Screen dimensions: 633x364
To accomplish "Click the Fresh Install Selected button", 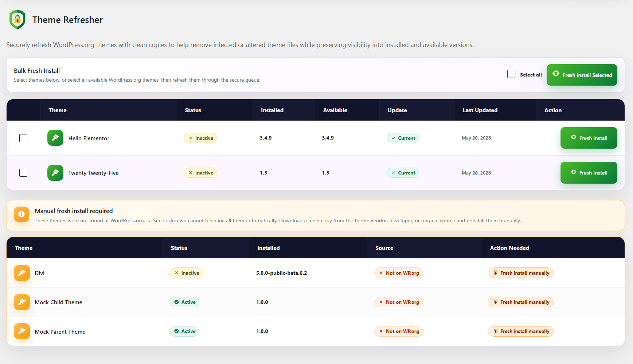I will click(x=582, y=75).
